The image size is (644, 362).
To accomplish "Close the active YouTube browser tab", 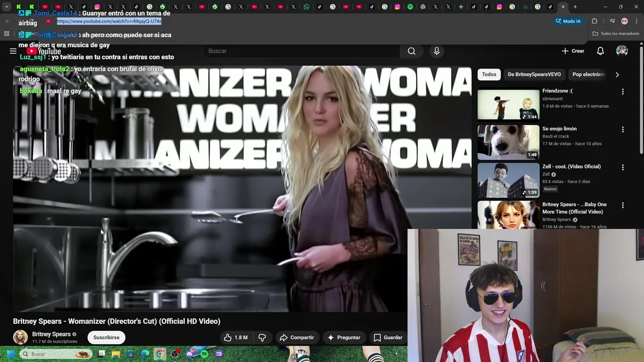I will [x=563, y=7].
